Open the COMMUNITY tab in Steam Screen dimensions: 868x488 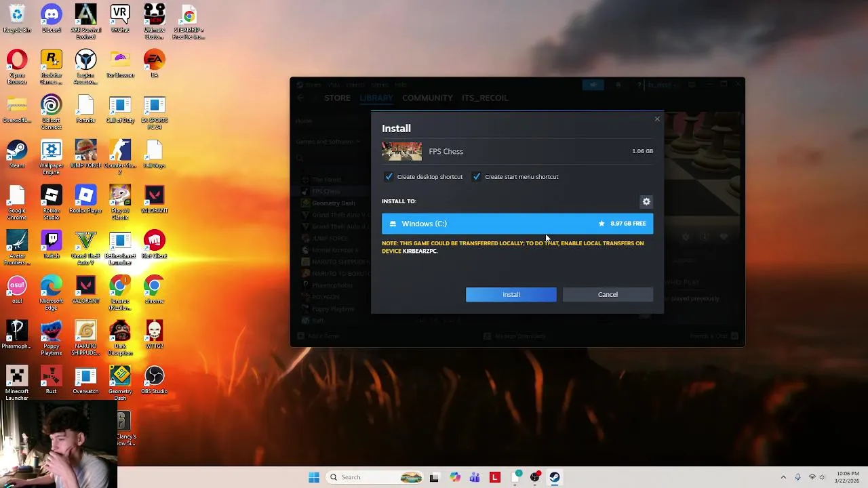click(x=427, y=98)
